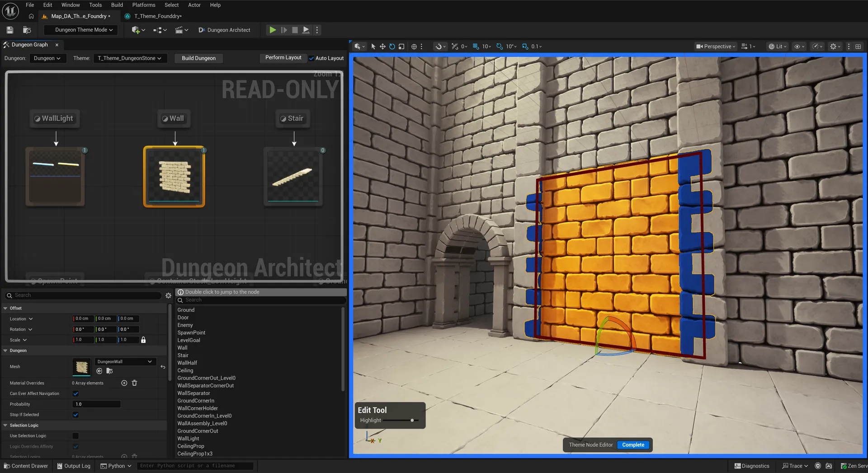Collapse the Selection Logic section
This screenshot has width=868, height=473.
5,425
